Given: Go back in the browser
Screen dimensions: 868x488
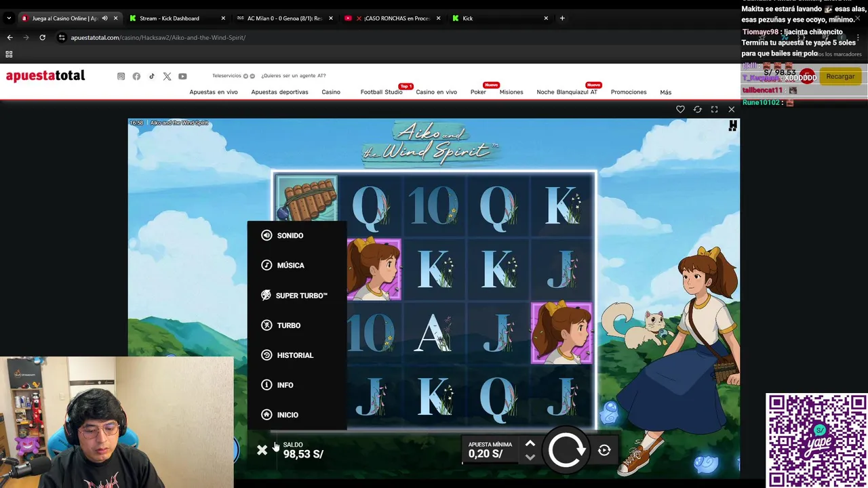Looking at the screenshot, I should pyautogui.click(x=9, y=37).
